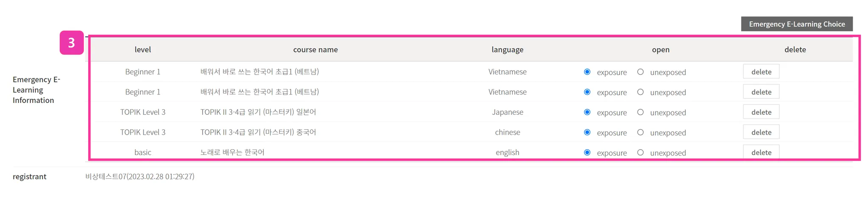The image size is (868, 222).
Task: Select exposure for the basic English course
Action: (587, 153)
